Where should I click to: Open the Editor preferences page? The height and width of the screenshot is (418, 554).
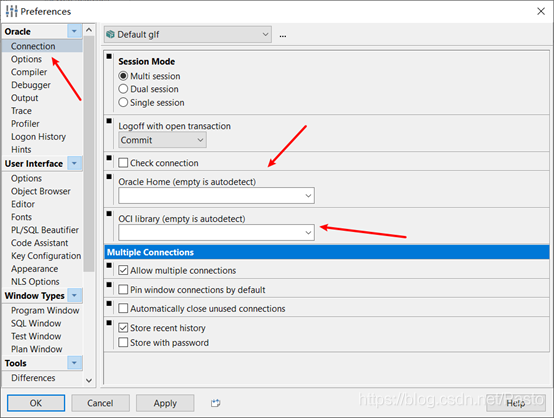coord(23,204)
